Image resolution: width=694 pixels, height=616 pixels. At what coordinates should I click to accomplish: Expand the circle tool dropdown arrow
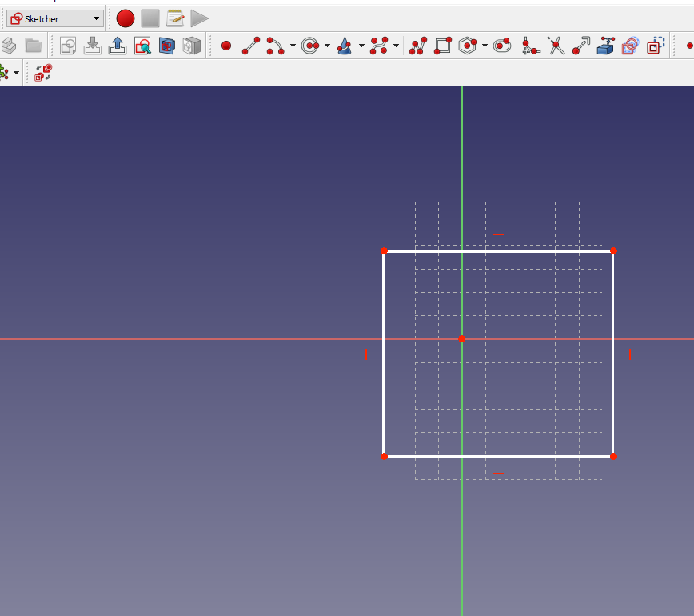click(x=328, y=46)
